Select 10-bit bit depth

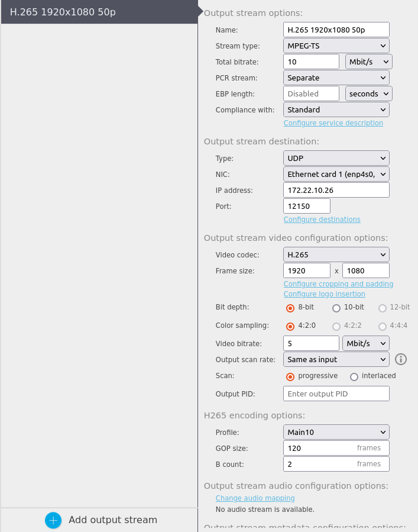click(336, 308)
